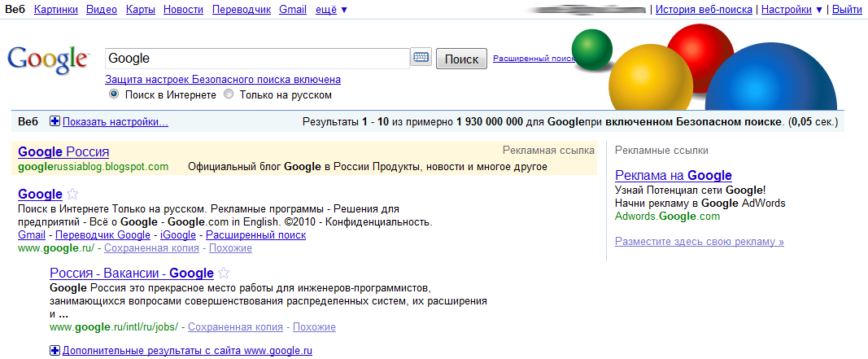Click the www.google.ru/intl/ru/jobs/ URL text

click(x=114, y=327)
